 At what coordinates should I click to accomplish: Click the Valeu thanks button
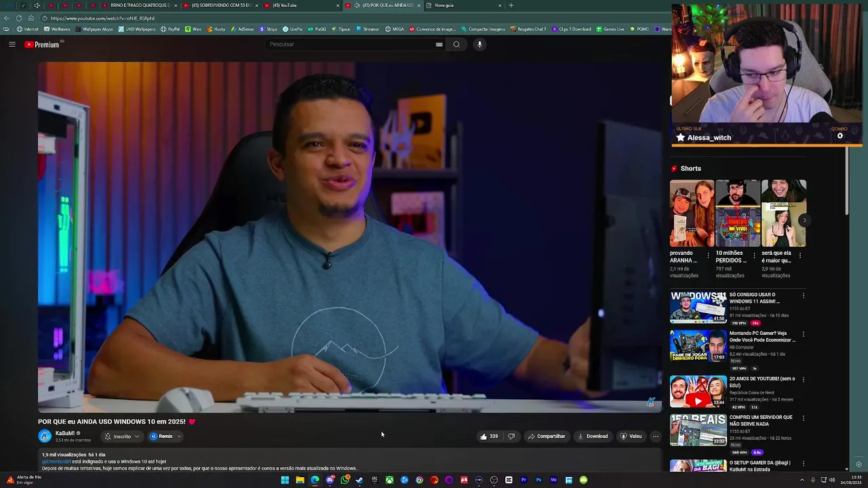coord(631,436)
